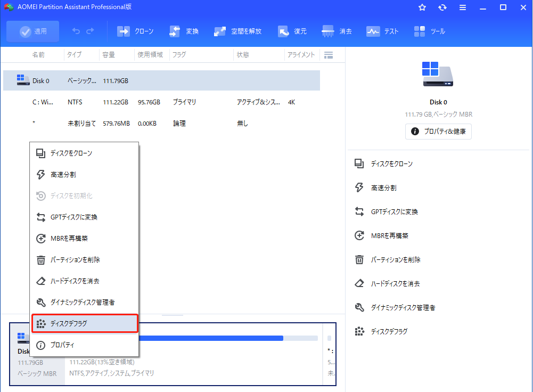533x392 pixels.
Task: Select the Disk 0 row in the list
Action: (x=161, y=80)
